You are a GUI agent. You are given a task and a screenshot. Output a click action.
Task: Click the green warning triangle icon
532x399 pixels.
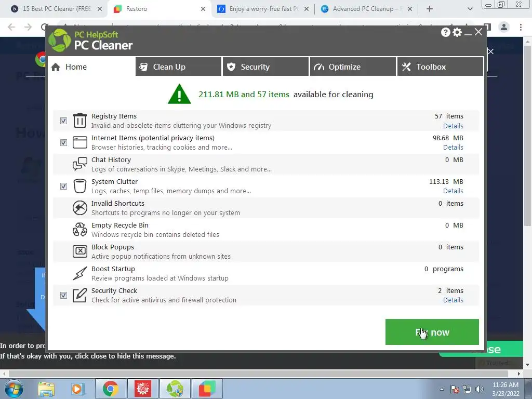[x=179, y=94]
